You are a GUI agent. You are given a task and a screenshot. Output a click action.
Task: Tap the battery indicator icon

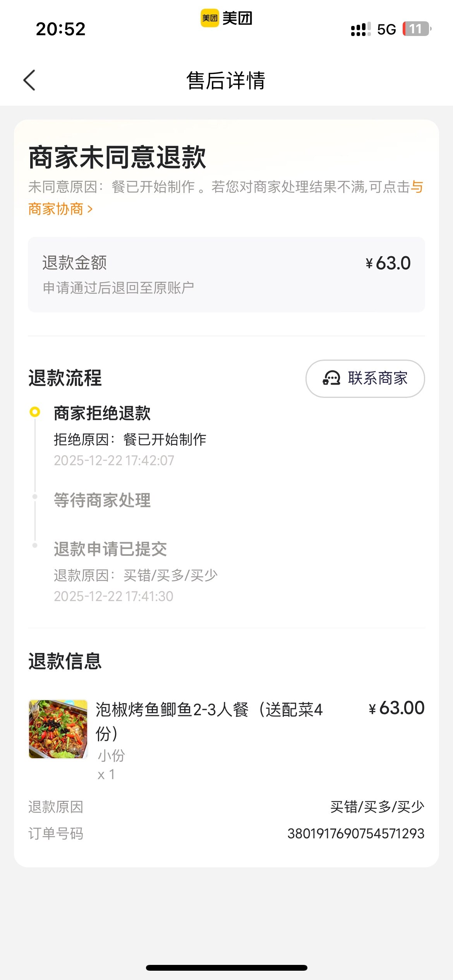(417, 29)
